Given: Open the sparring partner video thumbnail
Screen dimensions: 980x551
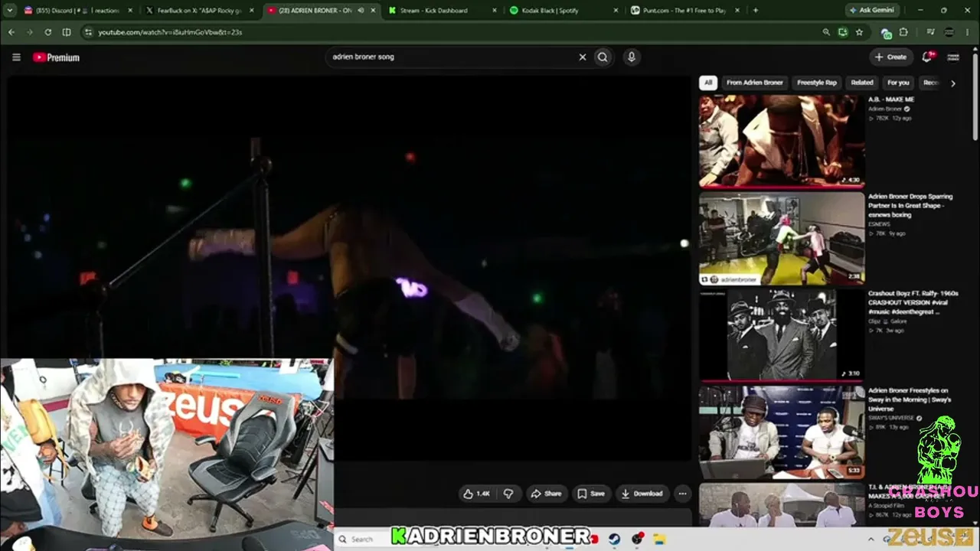Looking at the screenshot, I should 782,238.
